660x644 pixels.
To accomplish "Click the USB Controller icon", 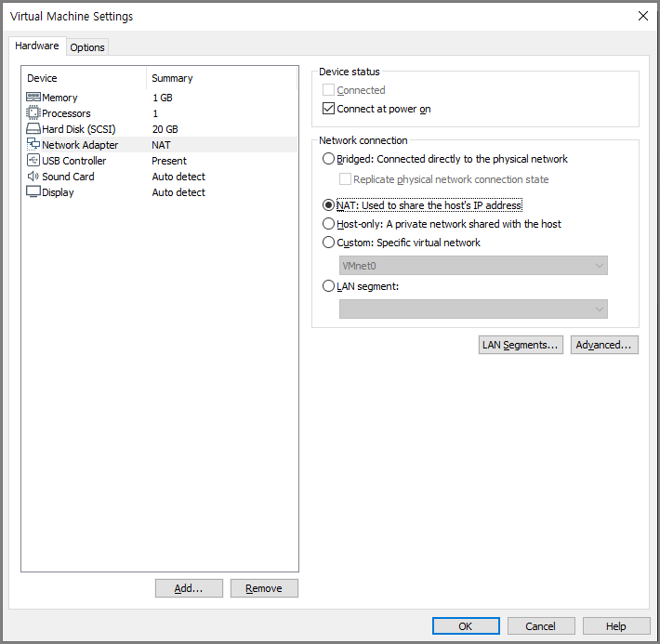I will (x=33, y=161).
